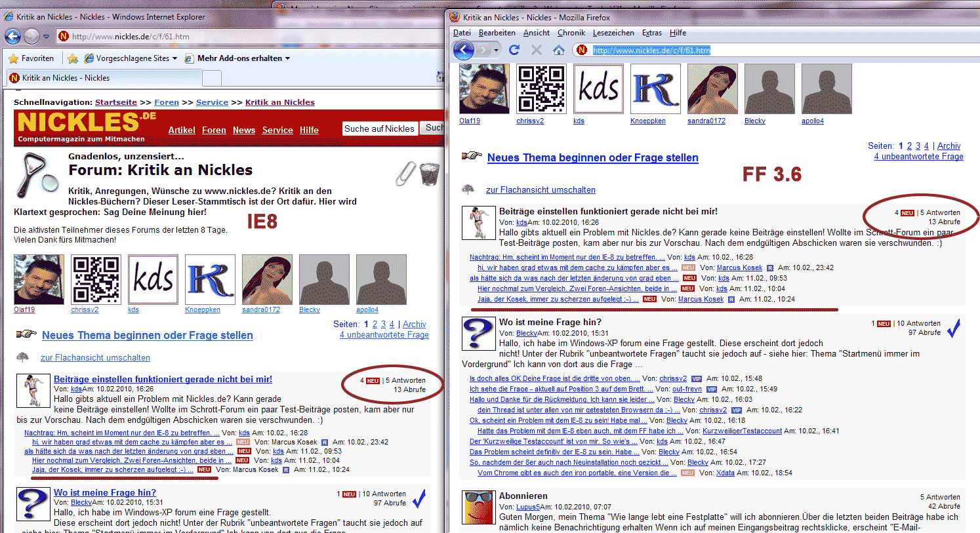Go to page 2 in the Internet Explorer window
This screenshot has height=533, width=980.
[x=375, y=325]
